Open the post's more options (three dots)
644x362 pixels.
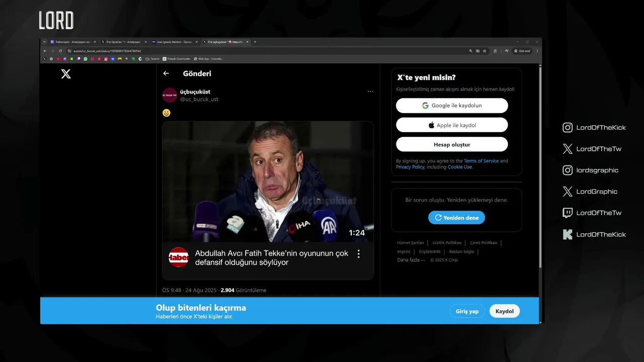[370, 92]
